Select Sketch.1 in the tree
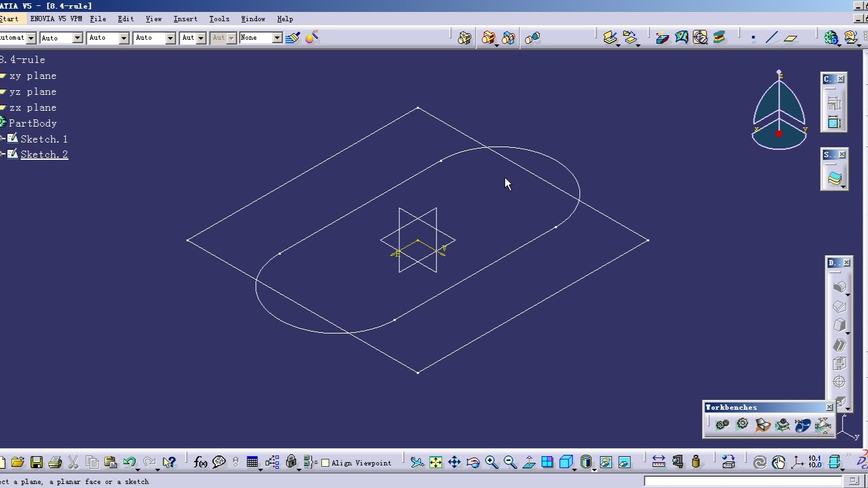Screen dimensions: 868x488 44,139
